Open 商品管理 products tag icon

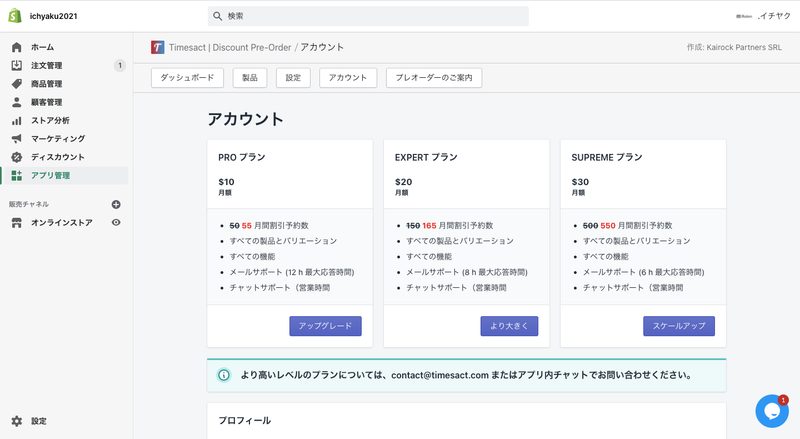coord(17,84)
